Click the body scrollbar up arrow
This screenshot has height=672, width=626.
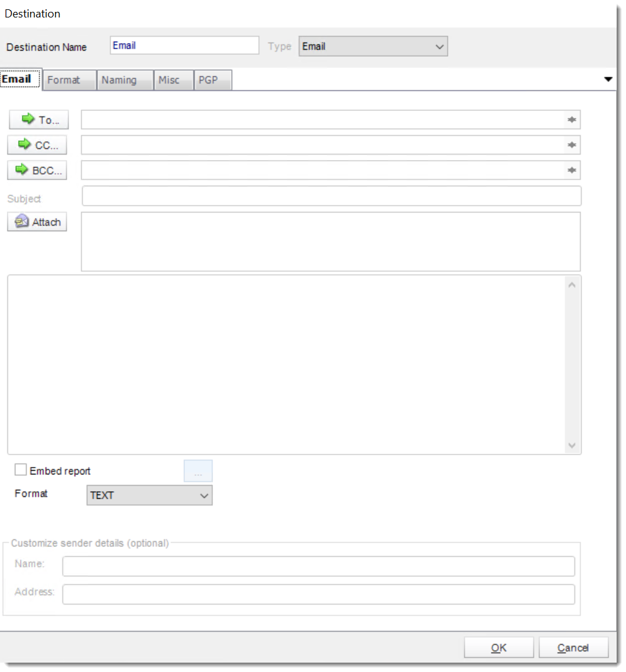(572, 285)
